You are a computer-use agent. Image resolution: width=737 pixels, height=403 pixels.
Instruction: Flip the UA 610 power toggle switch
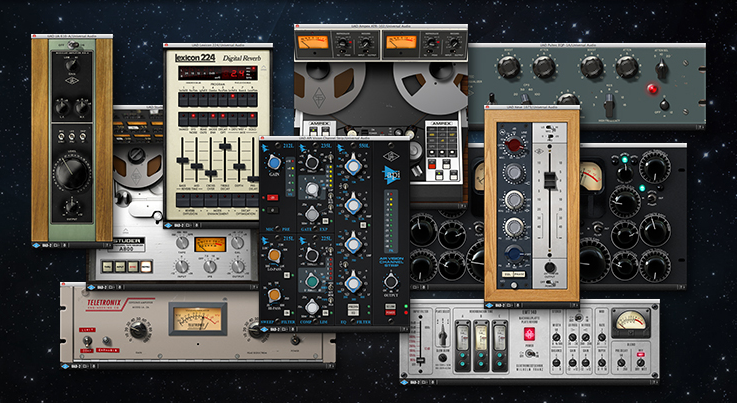(72, 45)
